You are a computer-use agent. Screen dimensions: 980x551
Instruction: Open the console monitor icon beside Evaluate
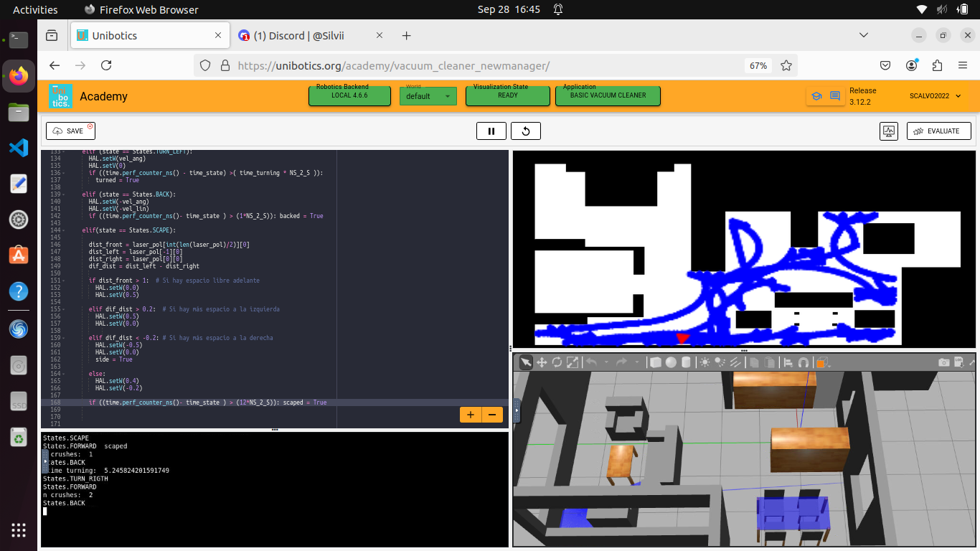[x=888, y=131]
